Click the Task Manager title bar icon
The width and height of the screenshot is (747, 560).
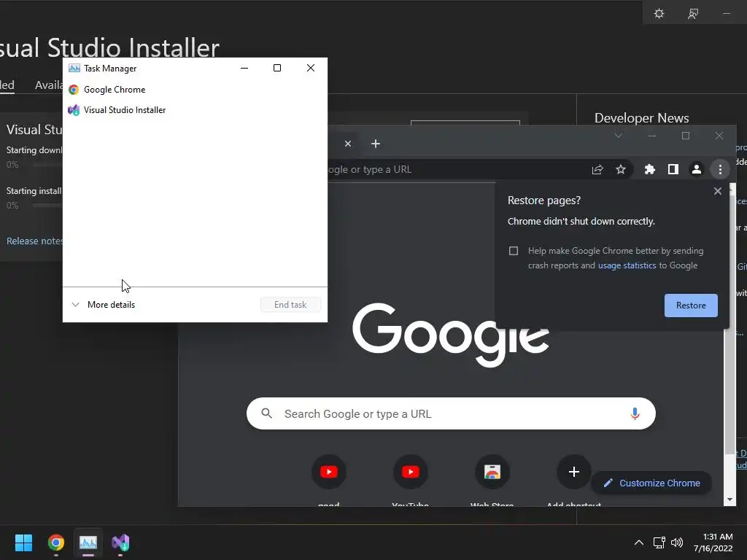(x=74, y=68)
